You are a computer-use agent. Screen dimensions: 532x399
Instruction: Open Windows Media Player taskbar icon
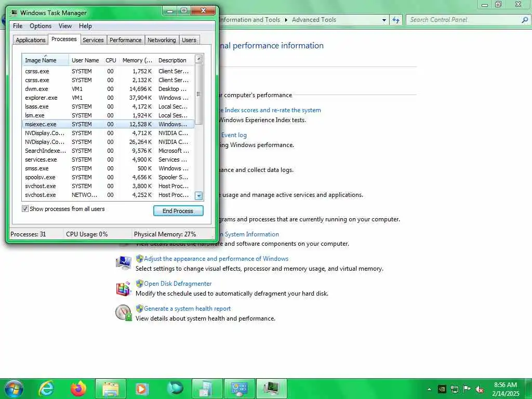142,389
